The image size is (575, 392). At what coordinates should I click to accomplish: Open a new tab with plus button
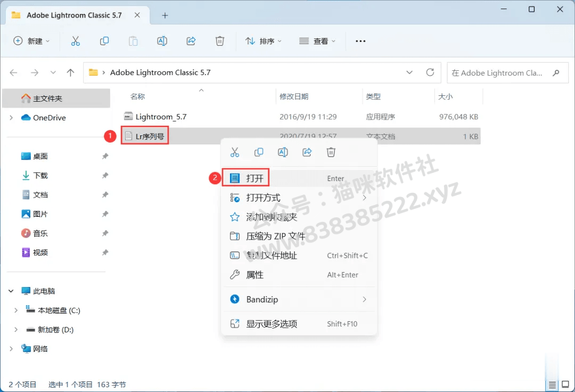(x=165, y=15)
